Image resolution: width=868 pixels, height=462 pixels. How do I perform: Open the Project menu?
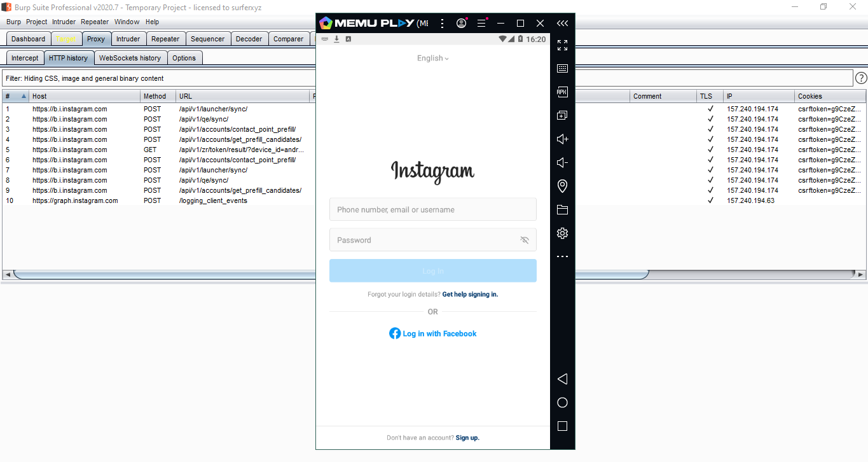pyautogui.click(x=37, y=22)
